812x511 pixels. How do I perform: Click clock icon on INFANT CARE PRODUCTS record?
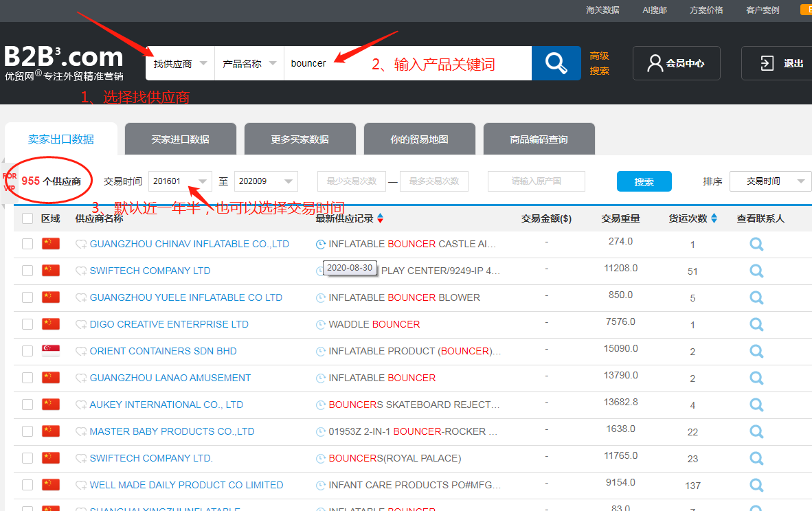click(x=321, y=485)
